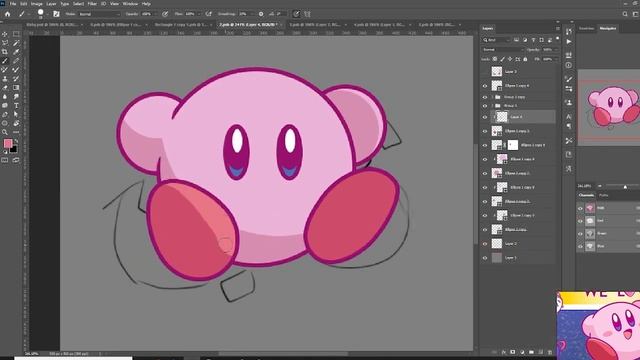This screenshot has height=360, width=640.
Task: Toggle lock all layer icon
Action: (x=525, y=59)
